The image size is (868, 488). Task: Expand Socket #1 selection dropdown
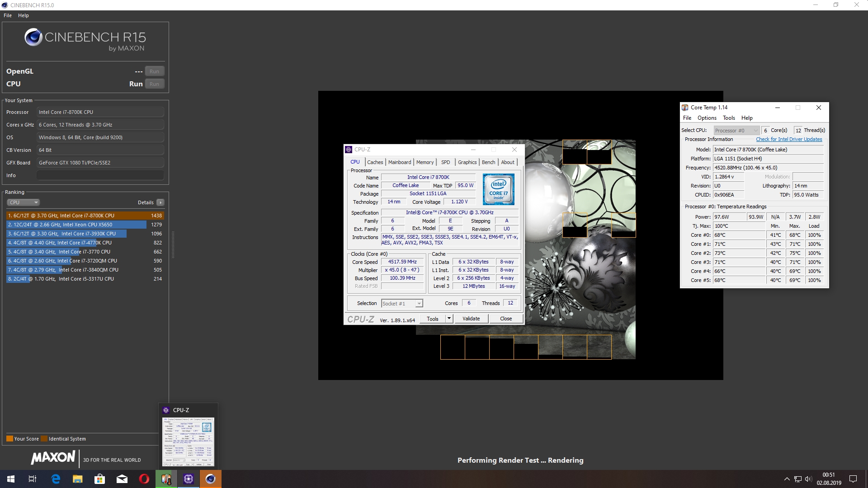pyautogui.click(x=419, y=304)
